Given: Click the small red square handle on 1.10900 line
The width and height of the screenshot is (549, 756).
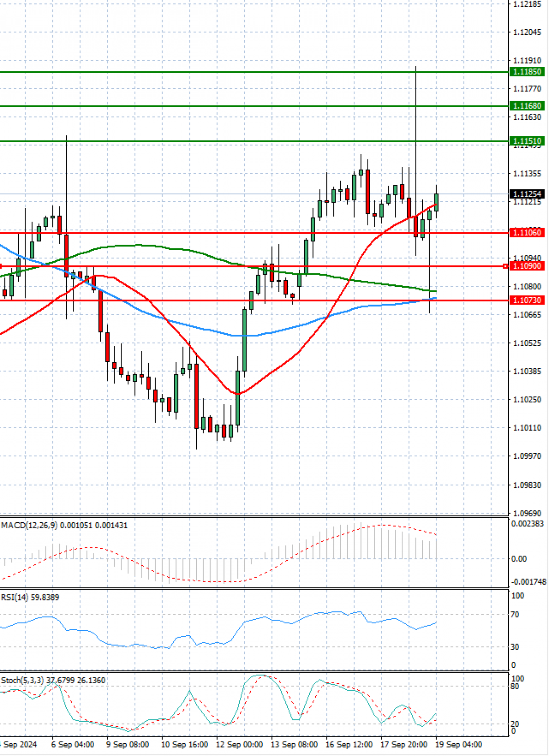Looking at the screenshot, I should (505, 266).
